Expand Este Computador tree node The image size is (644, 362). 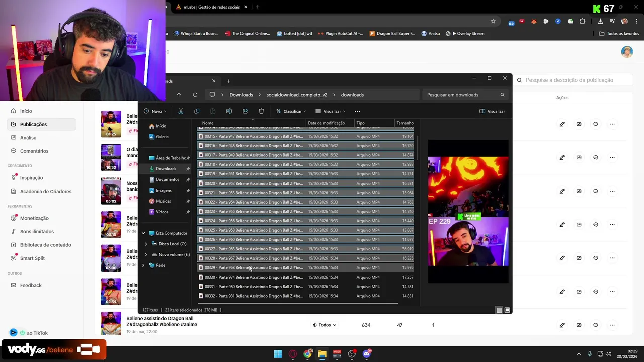143,233
